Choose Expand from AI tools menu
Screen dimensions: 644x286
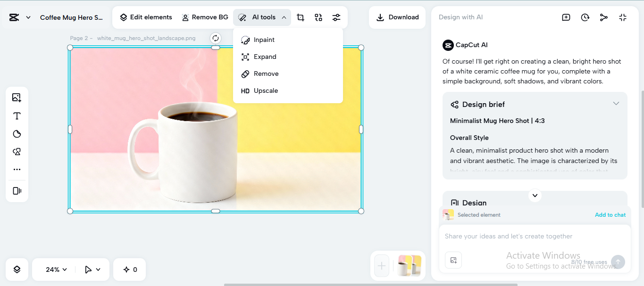click(288, 57)
